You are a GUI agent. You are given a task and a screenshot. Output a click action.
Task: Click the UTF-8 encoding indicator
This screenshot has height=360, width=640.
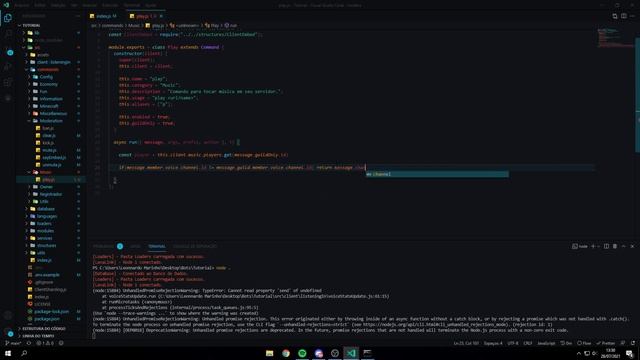pyautogui.click(x=513, y=343)
